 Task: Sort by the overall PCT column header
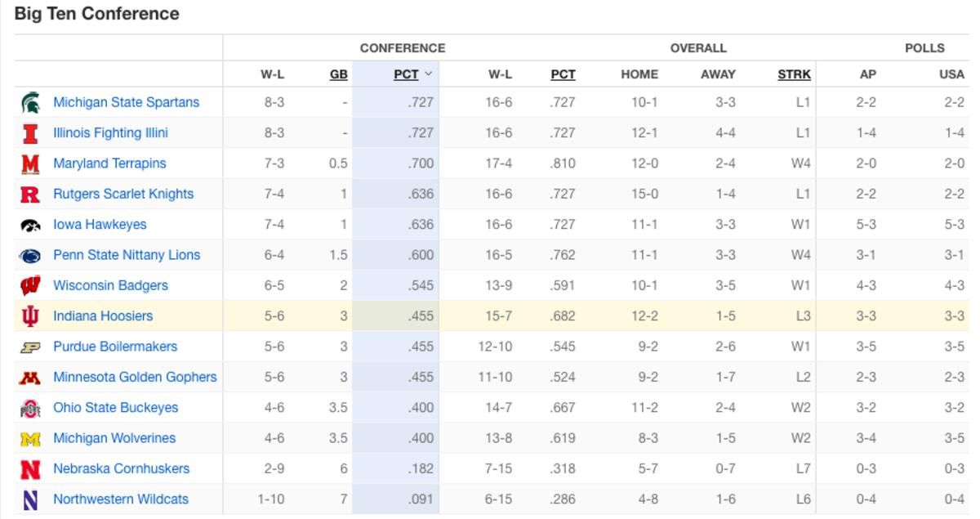(x=563, y=74)
